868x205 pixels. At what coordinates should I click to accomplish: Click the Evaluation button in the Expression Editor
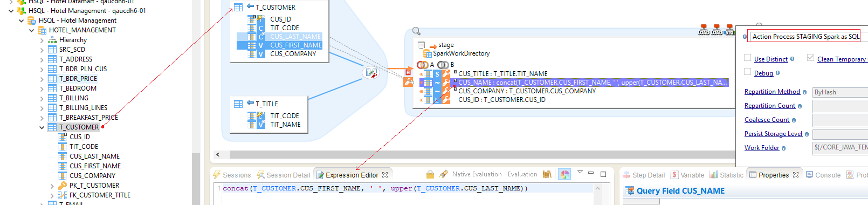tap(522, 174)
